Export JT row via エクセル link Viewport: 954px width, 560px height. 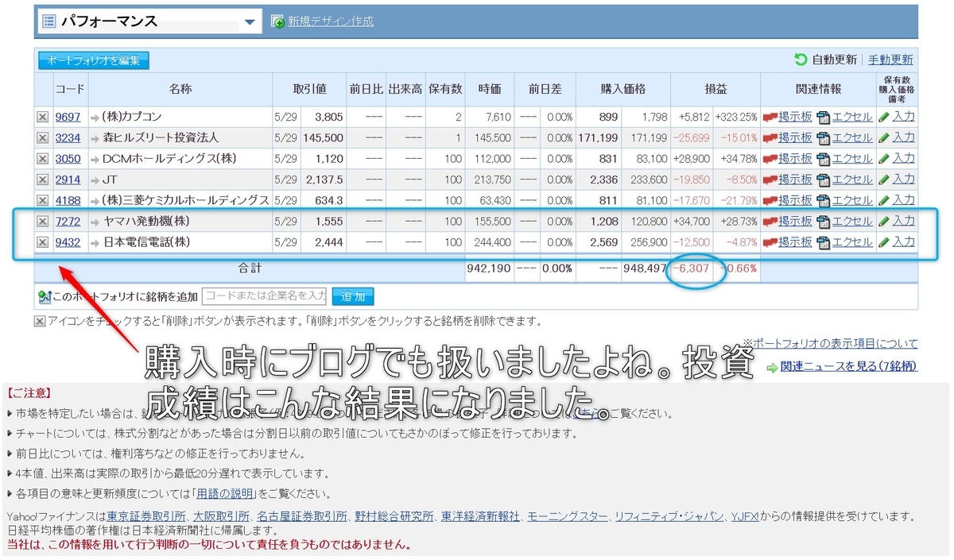[852, 180]
